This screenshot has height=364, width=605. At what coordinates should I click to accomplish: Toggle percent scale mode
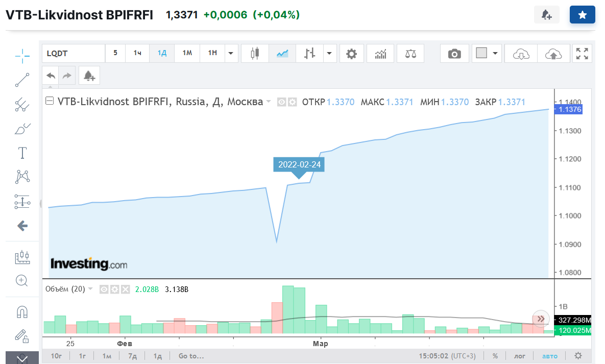pyautogui.click(x=495, y=356)
